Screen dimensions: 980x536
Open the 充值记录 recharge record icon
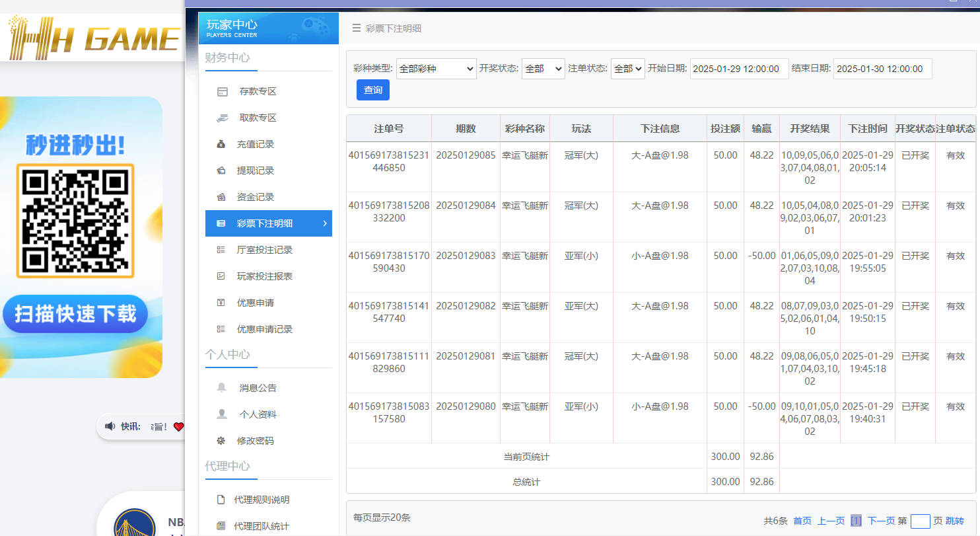pyautogui.click(x=221, y=143)
